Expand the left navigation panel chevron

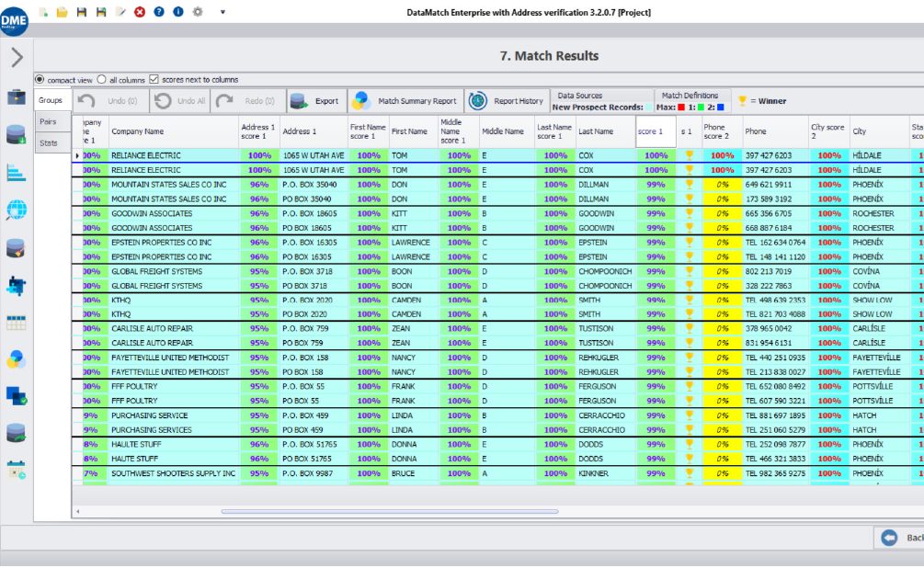pyautogui.click(x=17, y=57)
